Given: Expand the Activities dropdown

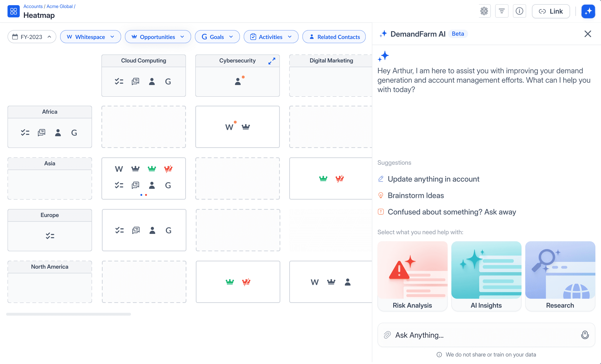Looking at the screenshot, I should [x=271, y=37].
